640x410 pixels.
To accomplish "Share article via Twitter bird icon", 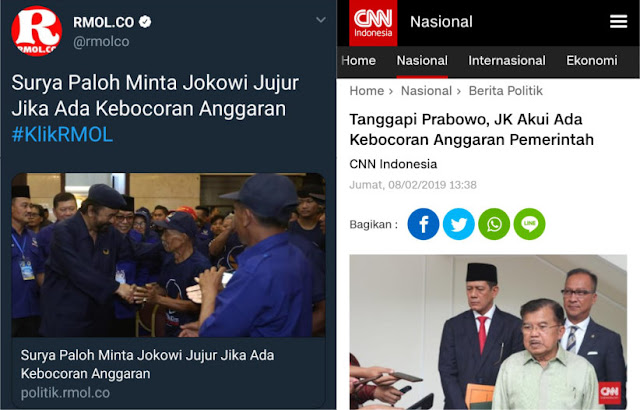I will (459, 224).
